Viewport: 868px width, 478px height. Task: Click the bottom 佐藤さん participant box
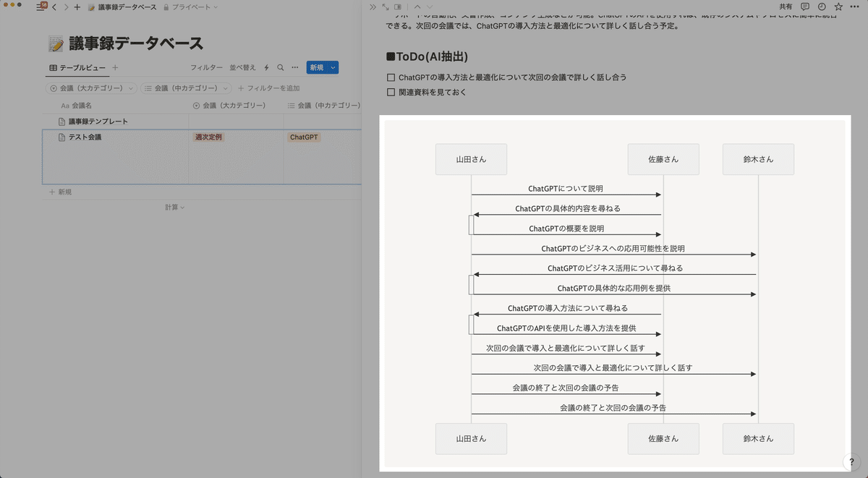point(663,438)
